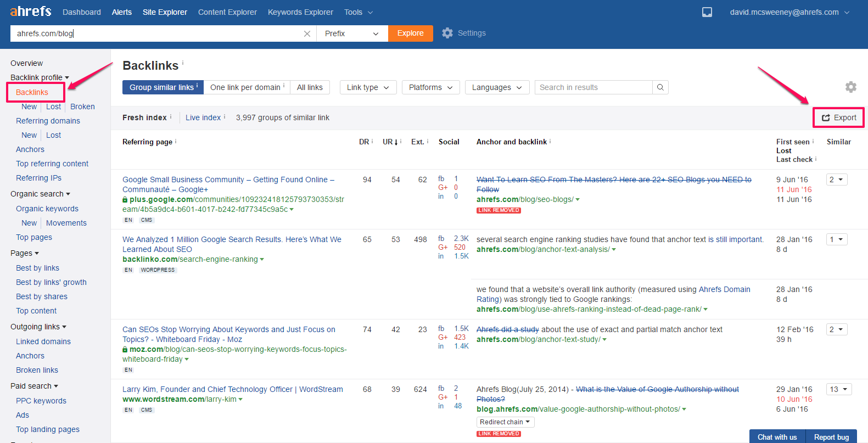This screenshot has height=443, width=868.
Task: Open PPC keywords report
Action: [41, 401]
